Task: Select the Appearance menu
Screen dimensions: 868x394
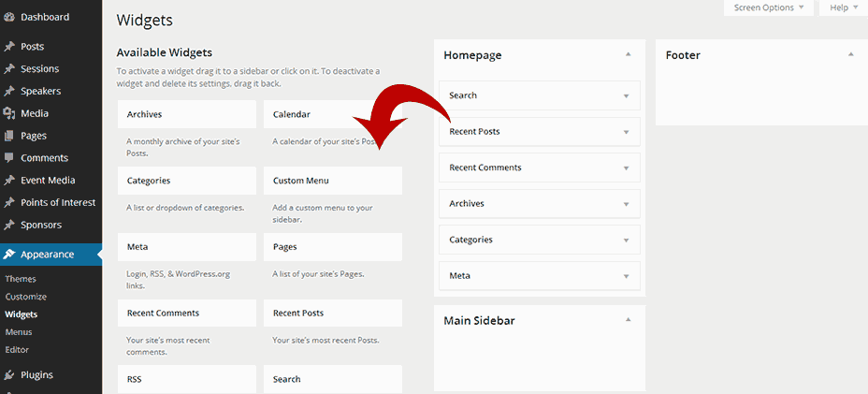Action: (51, 255)
